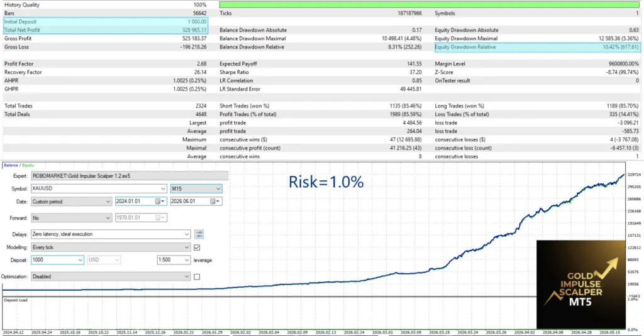Click the Recovery Factor value 26.14
This screenshot has height=336, width=644.
point(201,72)
